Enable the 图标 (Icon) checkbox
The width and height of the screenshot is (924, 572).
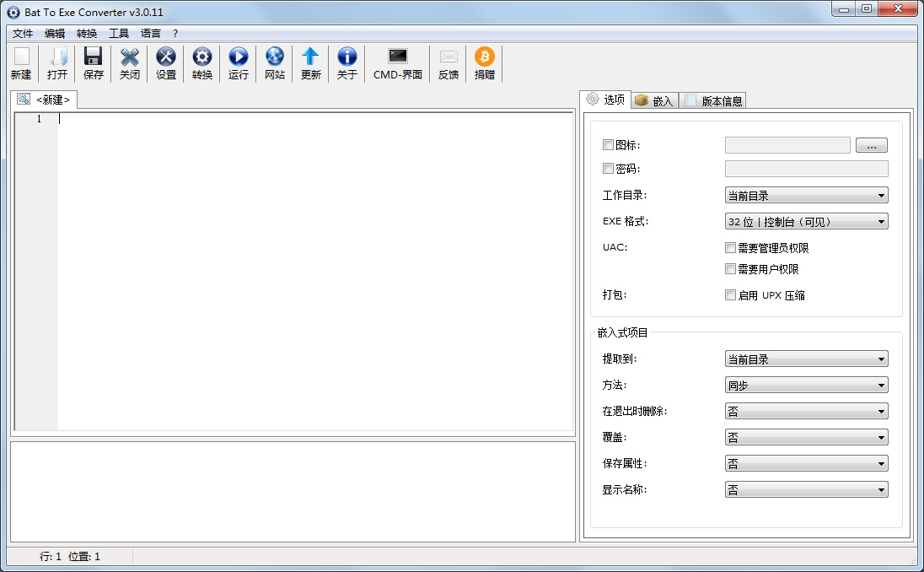point(608,144)
